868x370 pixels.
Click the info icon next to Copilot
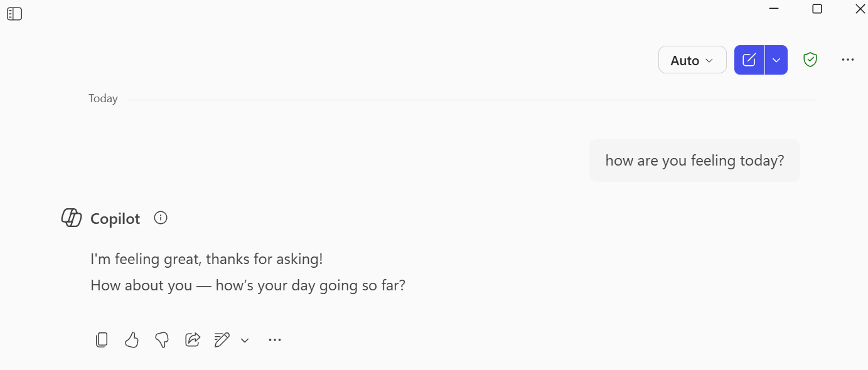point(161,218)
